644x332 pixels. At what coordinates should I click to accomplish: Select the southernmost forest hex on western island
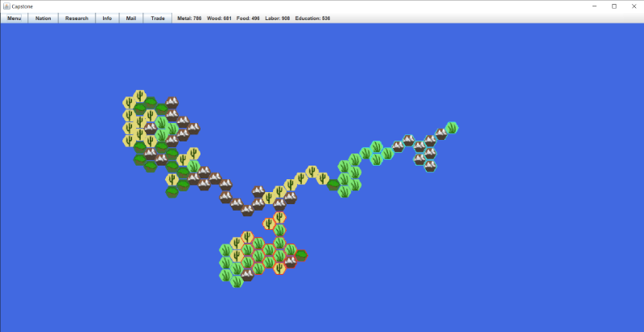(x=171, y=192)
